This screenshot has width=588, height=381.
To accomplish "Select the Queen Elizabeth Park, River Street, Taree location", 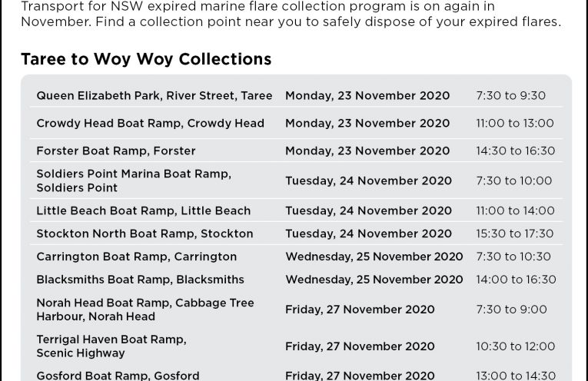I will click(154, 96).
